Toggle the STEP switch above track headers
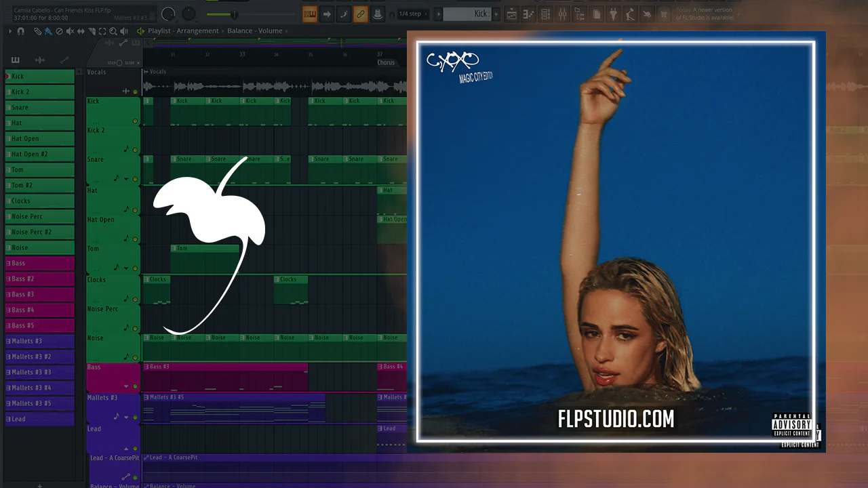The image size is (868, 488). tap(119, 63)
